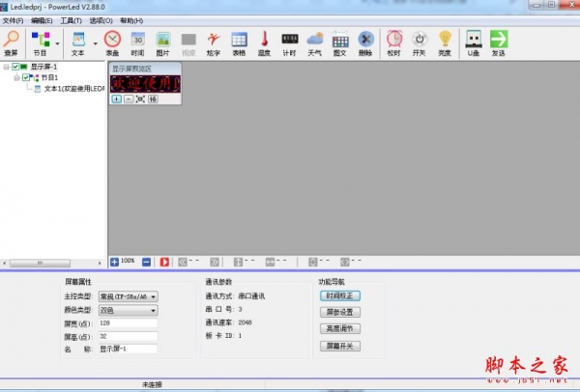This screenshot has height=392, width=580.
Task: Collapse the 显示屏-1 tree node
Action: point(6,67)
